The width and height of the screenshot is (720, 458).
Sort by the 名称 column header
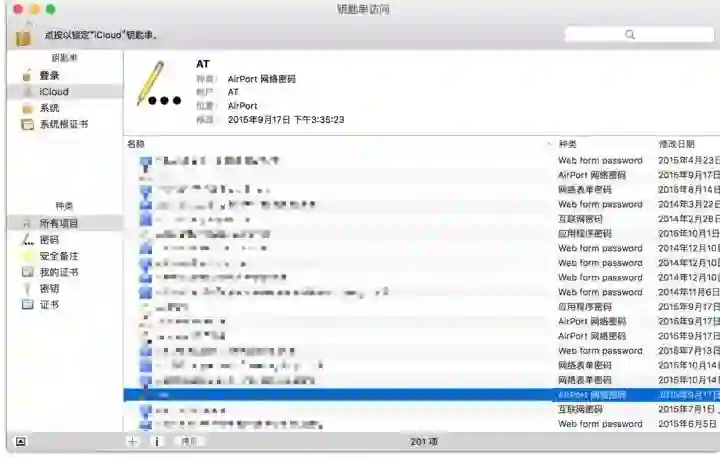click(x=136, y=144)
